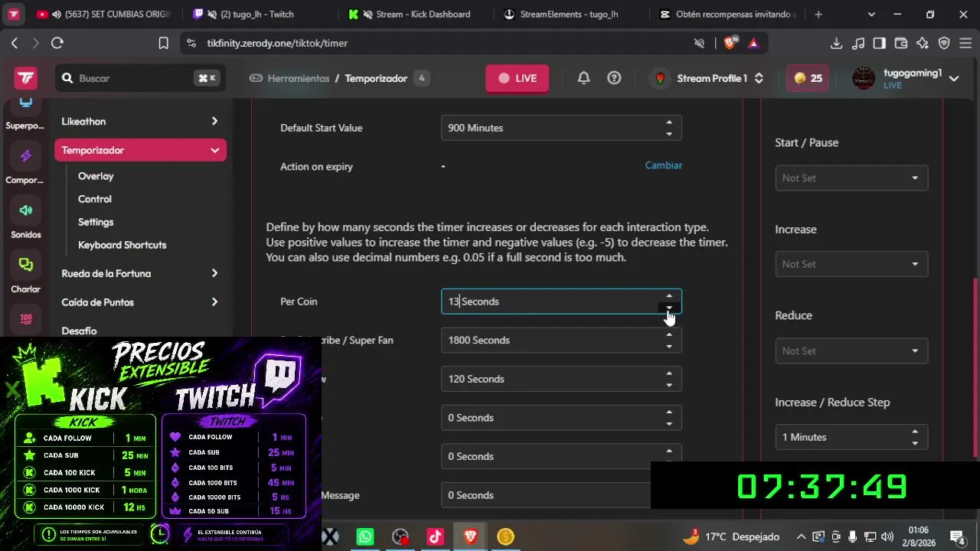This screenshot has width=980, height=551.
Task: Click the red LIVE button
Action: coord(517,78)
